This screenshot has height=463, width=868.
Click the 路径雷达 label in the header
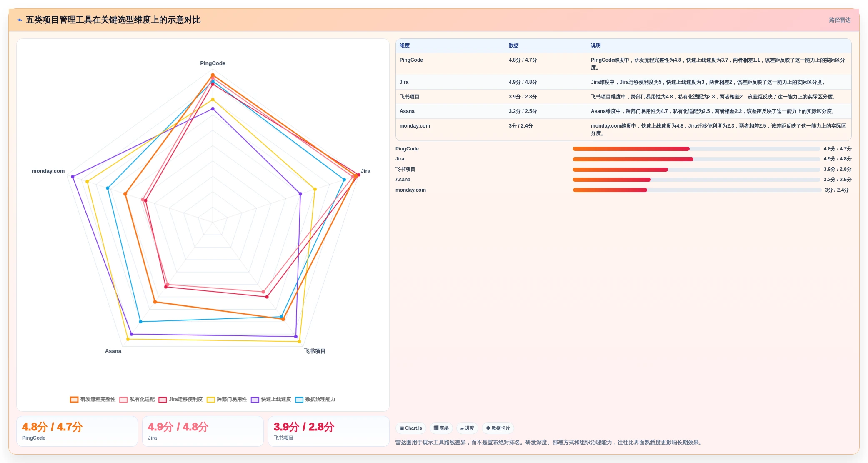pos(840,20)
